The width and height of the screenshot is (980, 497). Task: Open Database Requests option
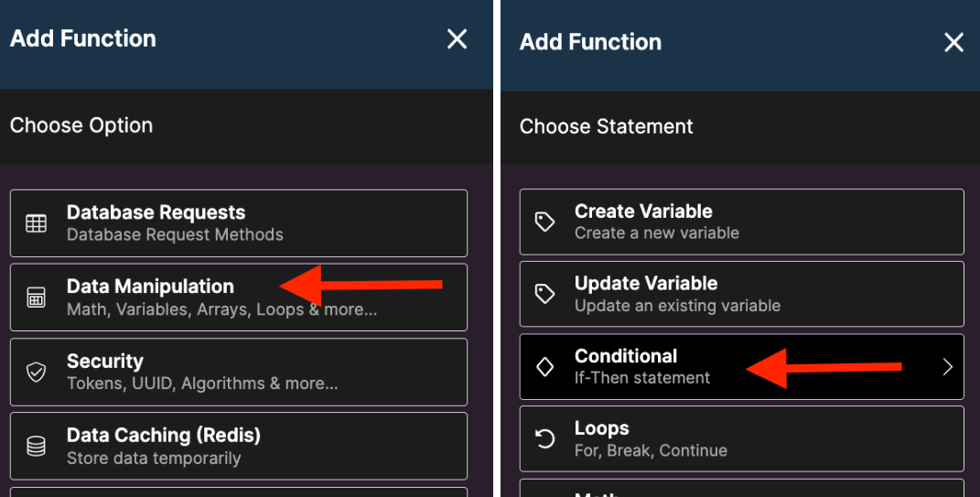tap(239, 223)
